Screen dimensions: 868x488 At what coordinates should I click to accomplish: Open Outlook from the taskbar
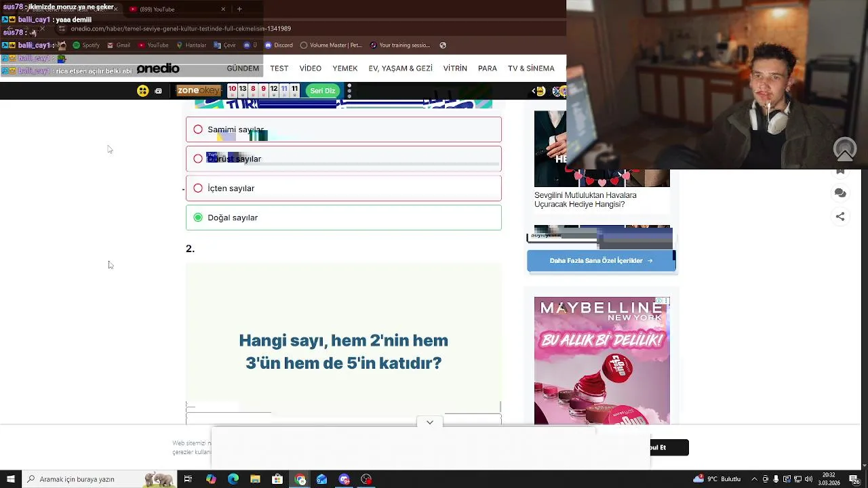tap(322, 479)
